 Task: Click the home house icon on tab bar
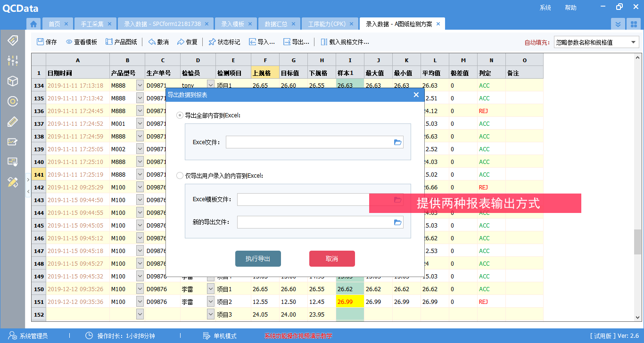[33, 23]
